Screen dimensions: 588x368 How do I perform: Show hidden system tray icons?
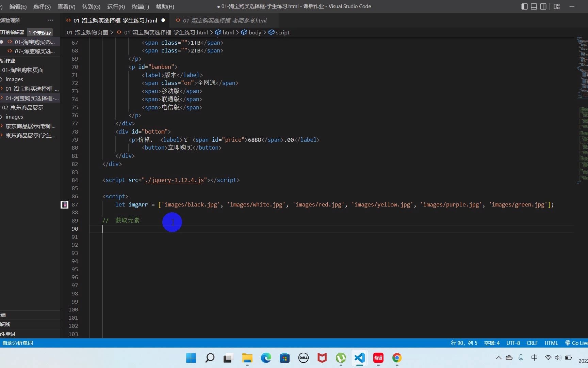[499, 358]
